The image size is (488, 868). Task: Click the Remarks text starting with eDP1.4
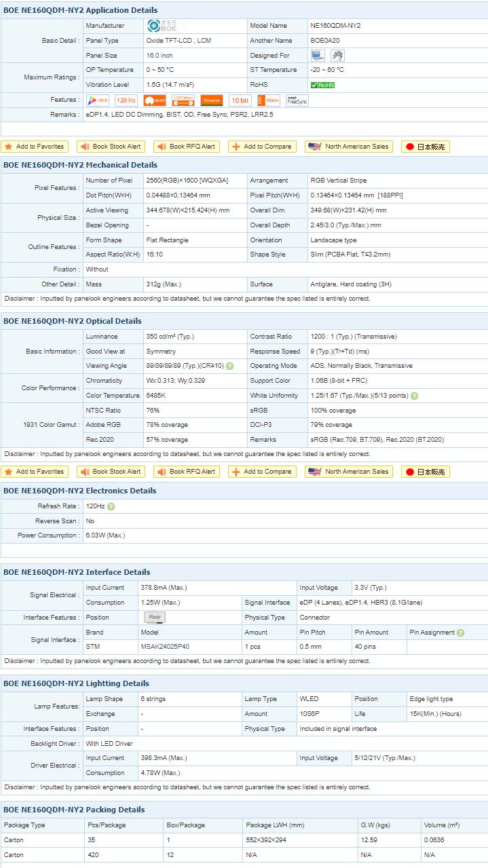click(x=180, y=115)
